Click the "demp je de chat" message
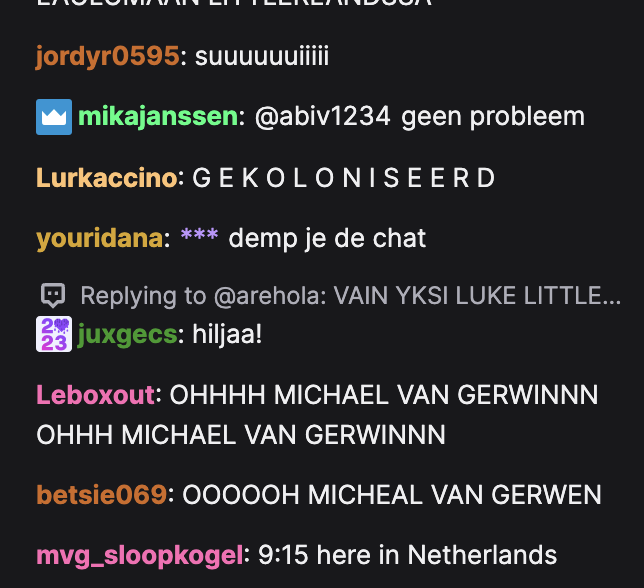644x588 pixels. [x=327, y=239]
